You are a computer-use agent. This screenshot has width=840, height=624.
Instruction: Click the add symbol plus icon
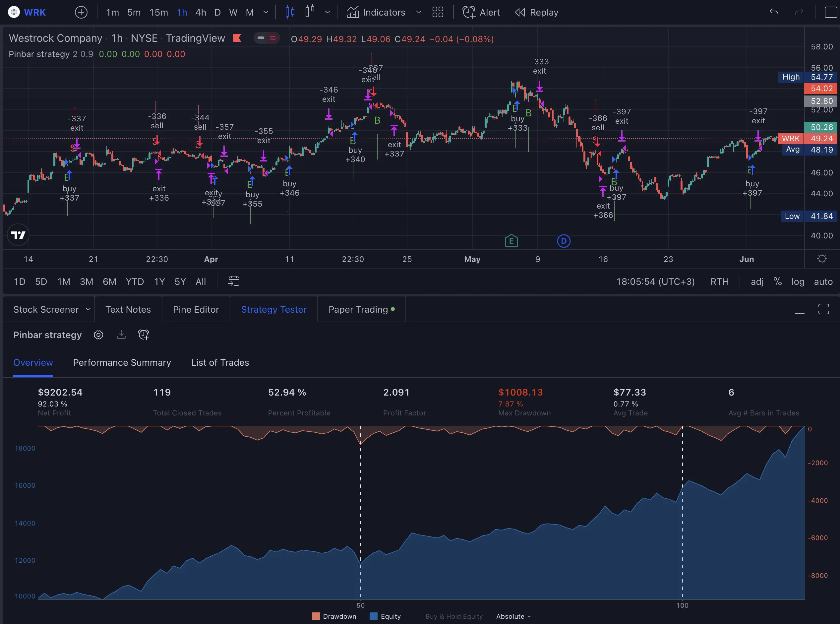tap(81, 13)
